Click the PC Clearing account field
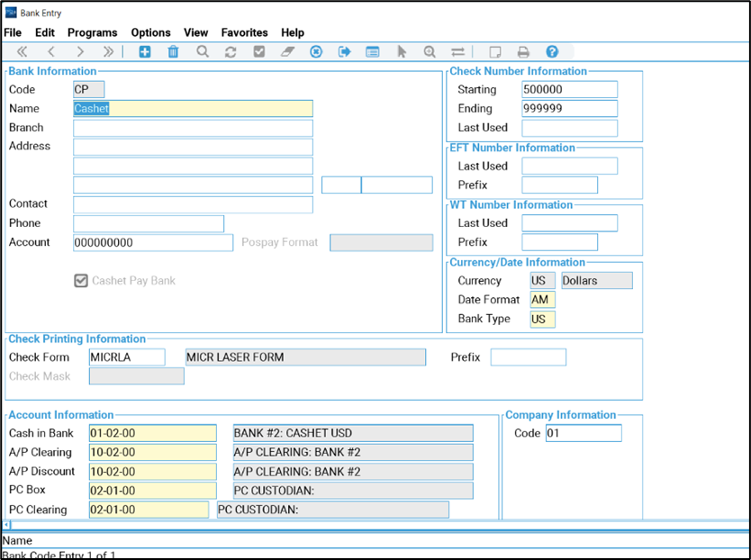The image size is (751, 560). pos(149,510)
